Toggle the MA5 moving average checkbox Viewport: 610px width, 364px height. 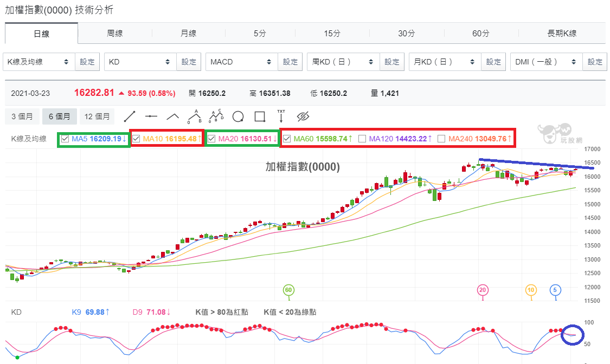point(65,139)
